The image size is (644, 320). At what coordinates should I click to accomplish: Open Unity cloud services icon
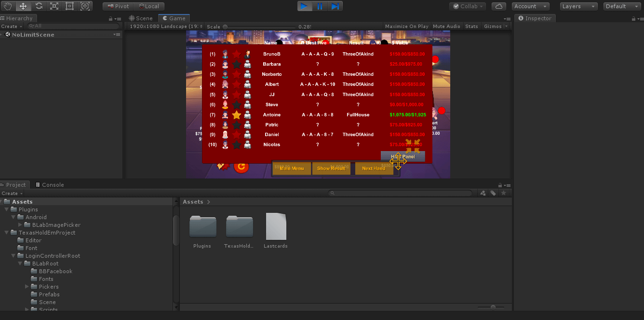tap(498, 6)
